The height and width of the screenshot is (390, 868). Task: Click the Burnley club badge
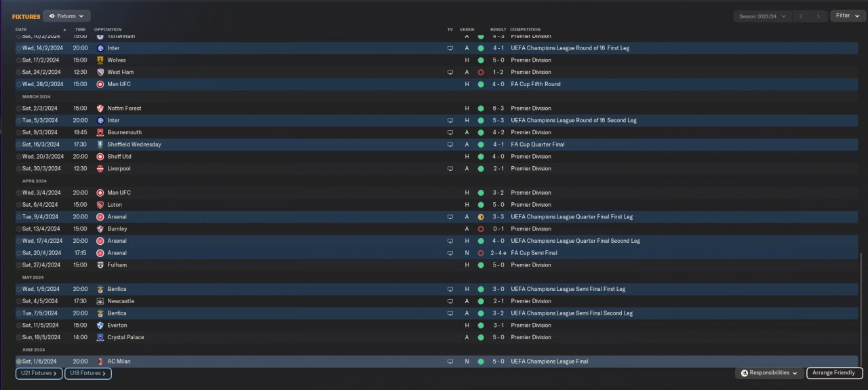click(100, 229)
